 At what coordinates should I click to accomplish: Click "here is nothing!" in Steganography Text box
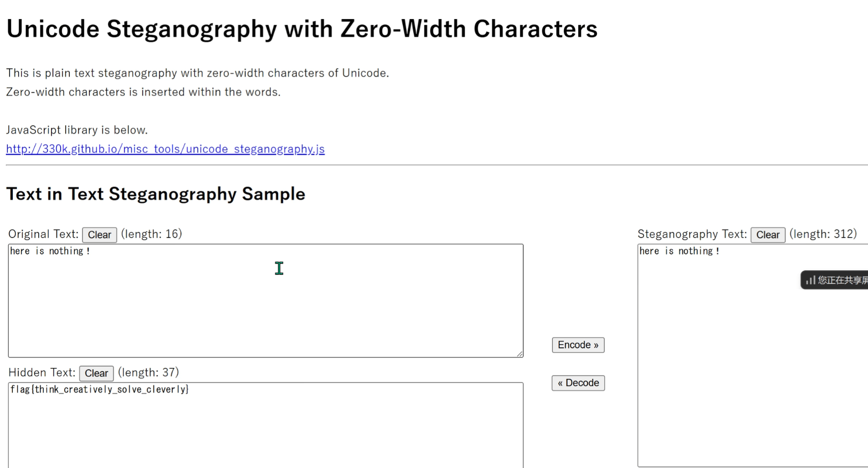click(x=679, y=251)
